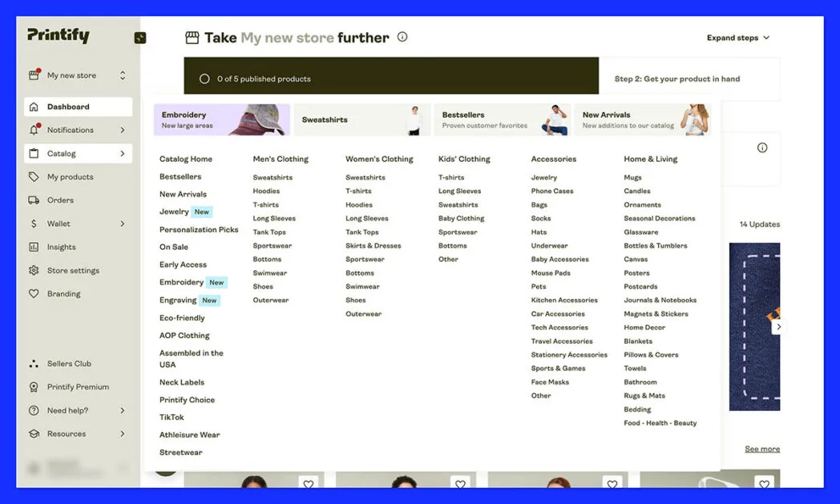The height and width of the screenshot is (504, 840).
Task: Click info icon next to store title
Action: click(402, 37)
